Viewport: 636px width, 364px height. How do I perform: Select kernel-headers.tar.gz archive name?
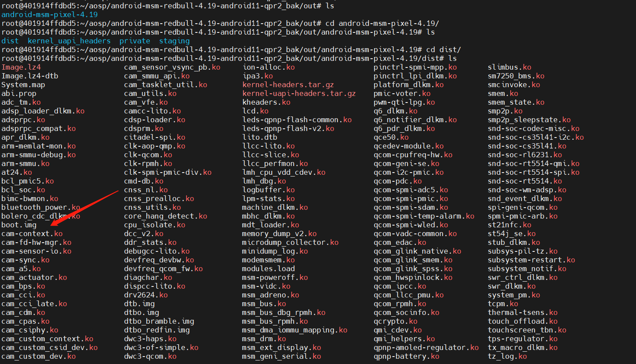tap(288, 85)
